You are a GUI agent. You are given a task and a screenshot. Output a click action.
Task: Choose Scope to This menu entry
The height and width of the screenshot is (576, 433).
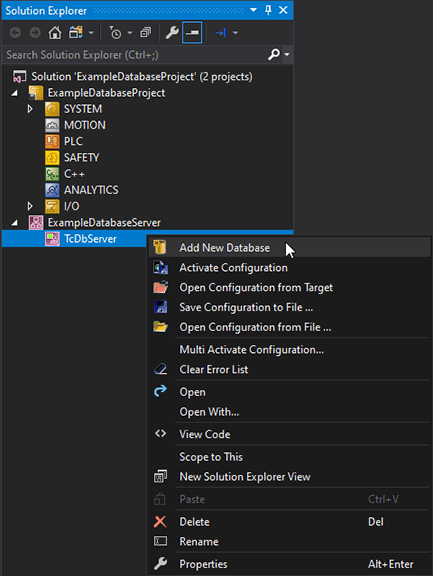(x=289, y=457)
